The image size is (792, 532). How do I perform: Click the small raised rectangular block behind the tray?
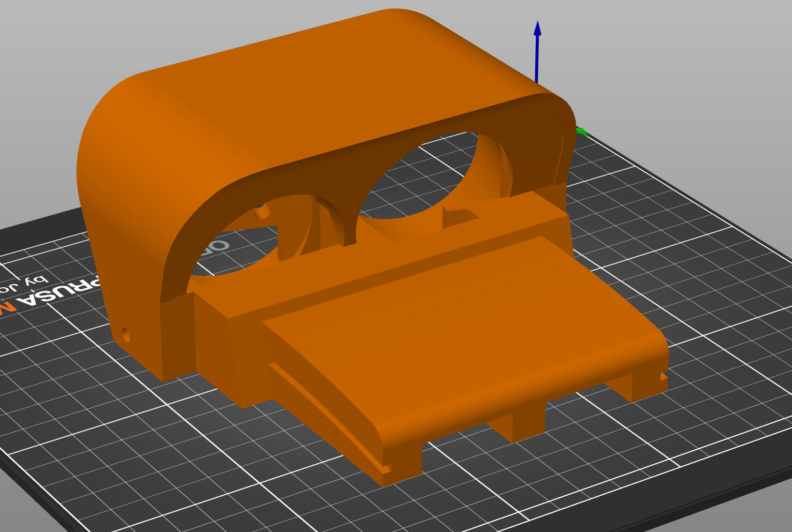click(x=459, y=217)
